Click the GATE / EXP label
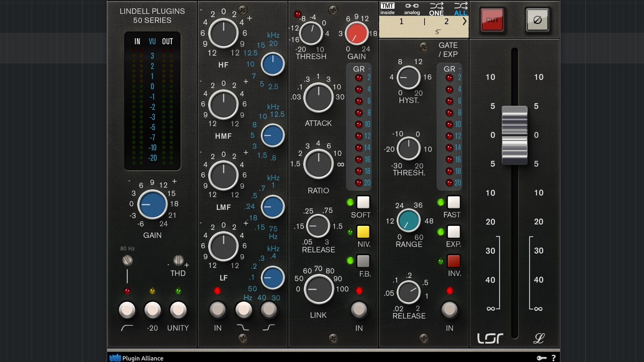The height and width of the screenshot is (362, 644). click(448, 50)
